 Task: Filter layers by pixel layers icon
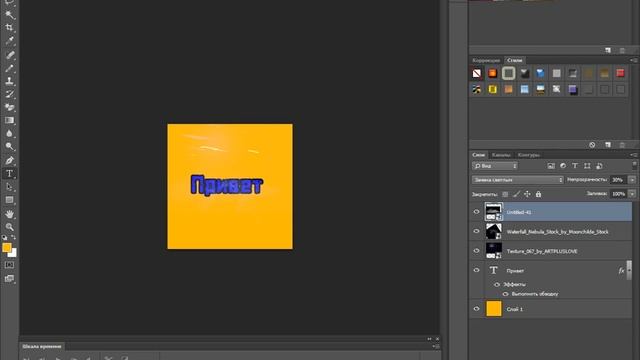pos(551,166)
